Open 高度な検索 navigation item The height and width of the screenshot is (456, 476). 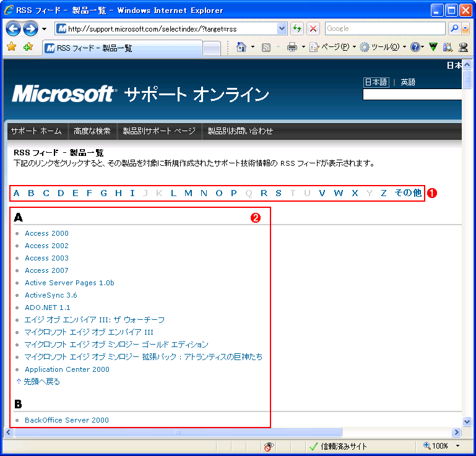(92, 131)
